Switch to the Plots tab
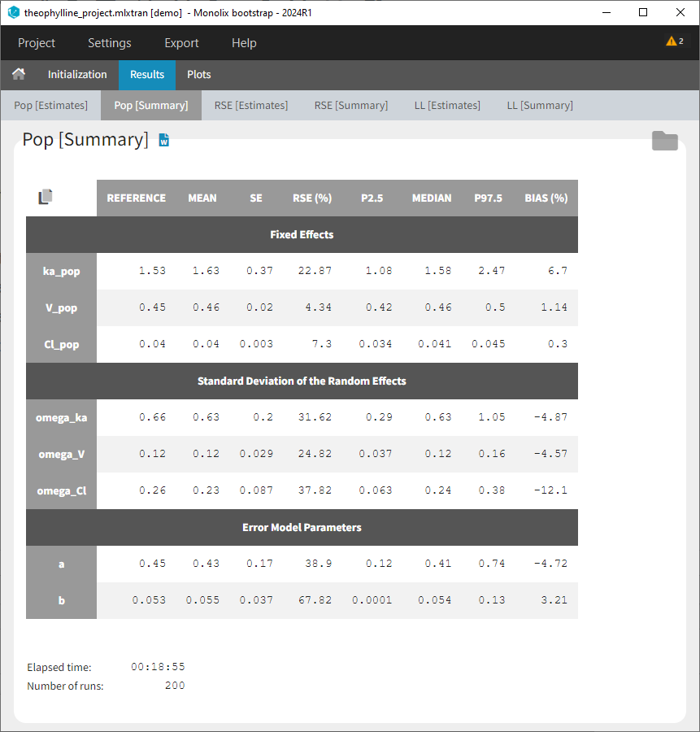Screen dimensions: 700x732 [199, 75]
